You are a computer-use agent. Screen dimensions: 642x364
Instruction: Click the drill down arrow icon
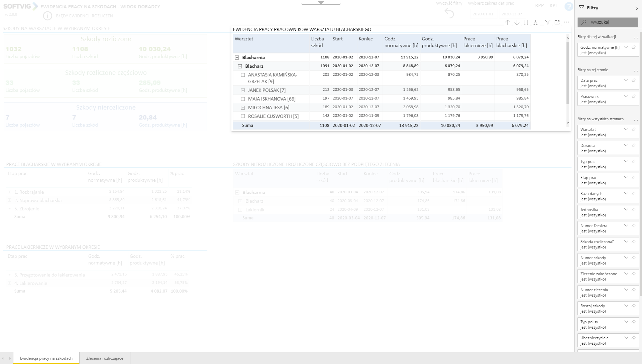tap(517, 22)
